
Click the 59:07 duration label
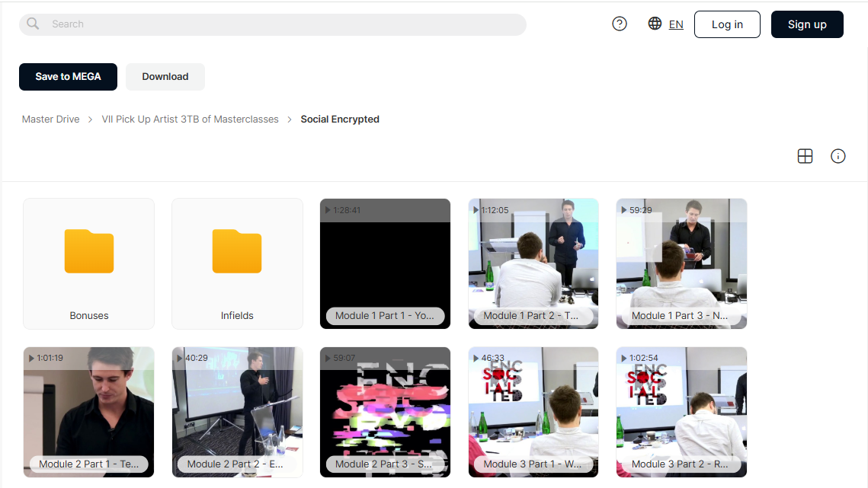tap(344, 358)
